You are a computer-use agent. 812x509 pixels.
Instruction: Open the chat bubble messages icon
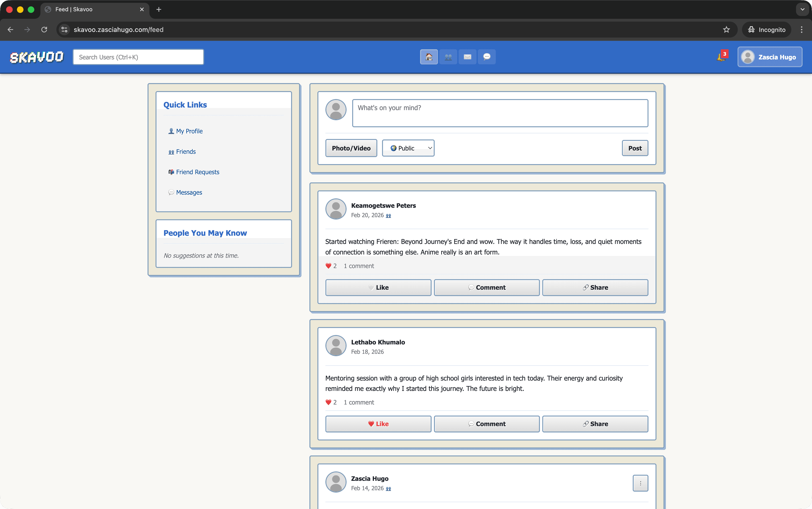486,57
